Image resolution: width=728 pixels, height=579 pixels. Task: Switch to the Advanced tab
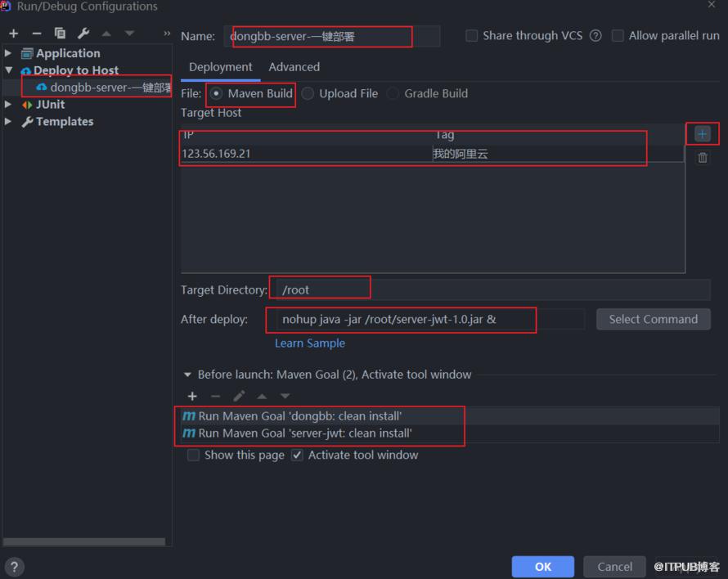tap(294, 67)
